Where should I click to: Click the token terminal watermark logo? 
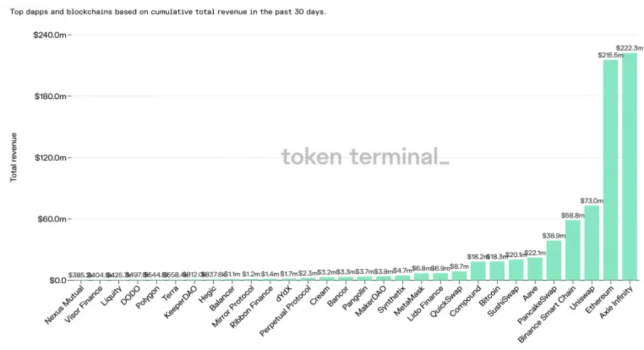click(x=365, y=156)
